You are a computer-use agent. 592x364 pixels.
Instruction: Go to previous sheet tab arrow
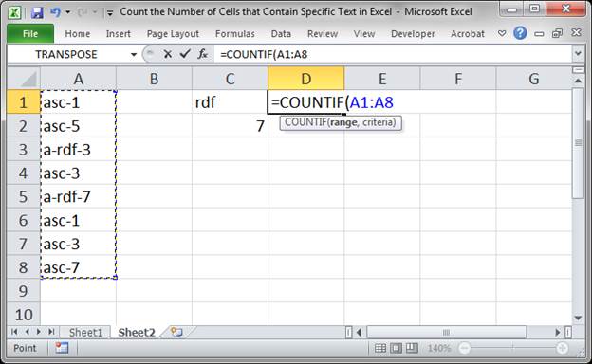click(x=27, y=332)
